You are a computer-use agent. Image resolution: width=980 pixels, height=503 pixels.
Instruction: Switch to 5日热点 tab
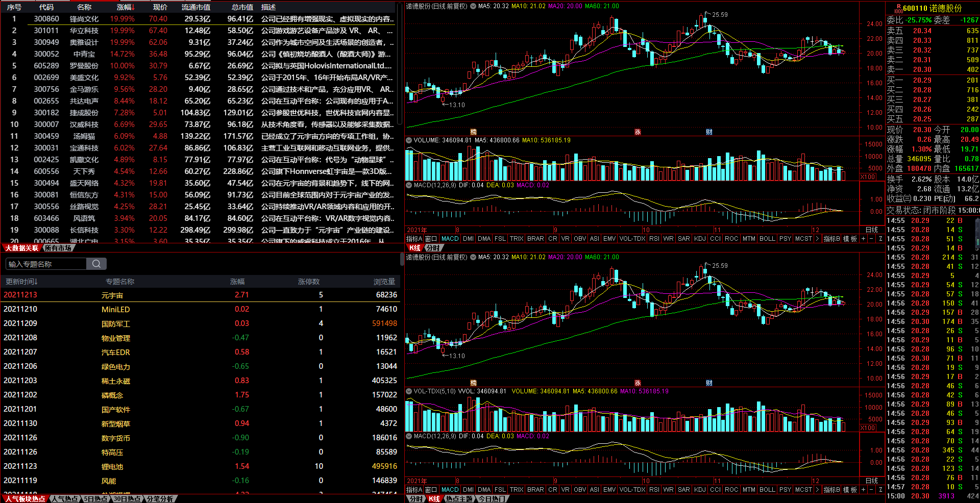[95, 499]
